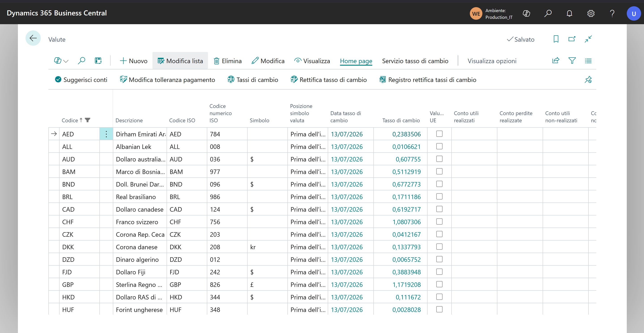Toggle the filter pane funnel icon
The width and height of the screenshot is (644, 333).
pos(572,60)
